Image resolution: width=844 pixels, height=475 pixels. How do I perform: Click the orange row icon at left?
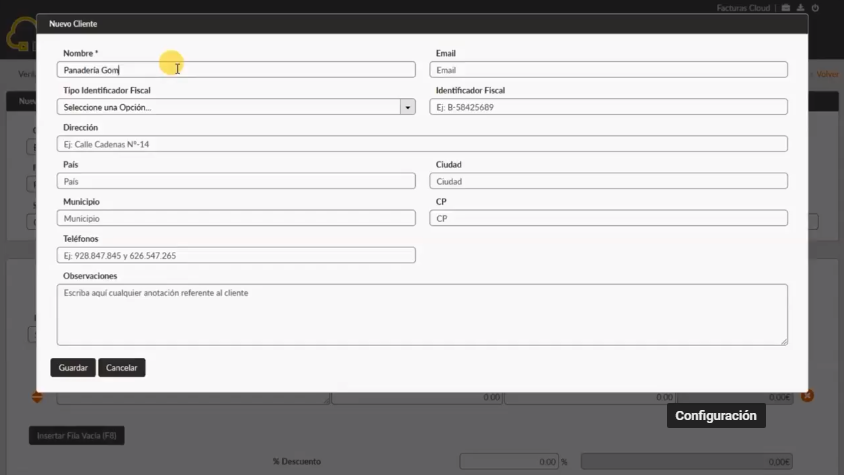pyautogui.click(x=38, y=397)
